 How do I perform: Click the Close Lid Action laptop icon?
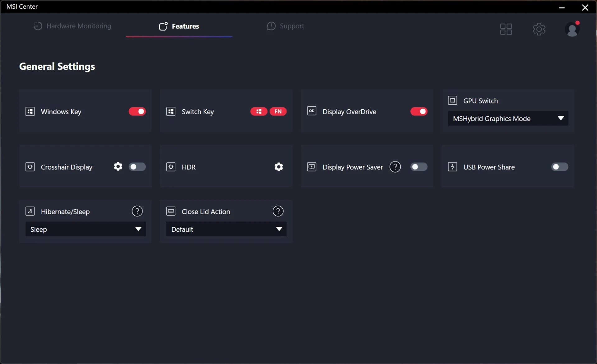(x=171, y=211)
